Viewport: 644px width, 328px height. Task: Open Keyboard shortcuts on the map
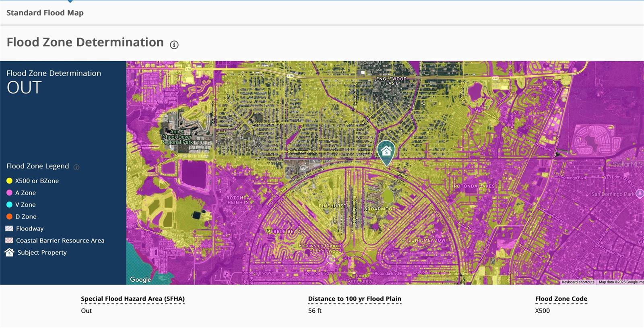[578, 282]
